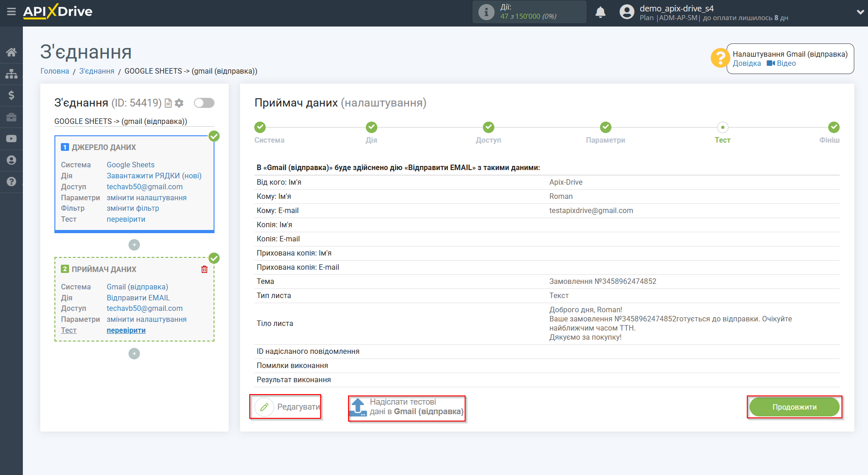The width and height of the screenshot is (868, 475).
Task: Send test data to Gmail
Action: (x=407, y=407)
